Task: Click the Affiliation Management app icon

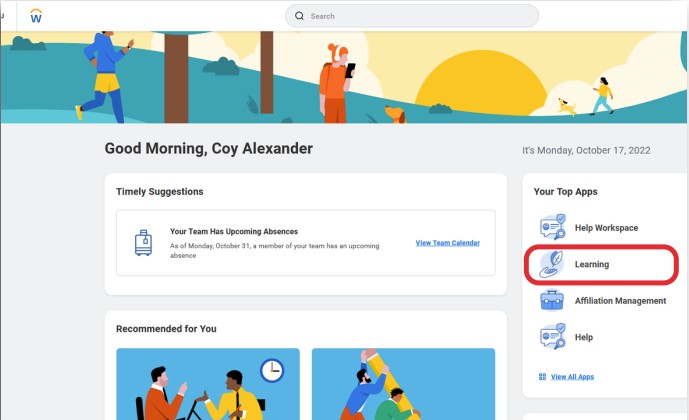Action: (x=552, y=301)
